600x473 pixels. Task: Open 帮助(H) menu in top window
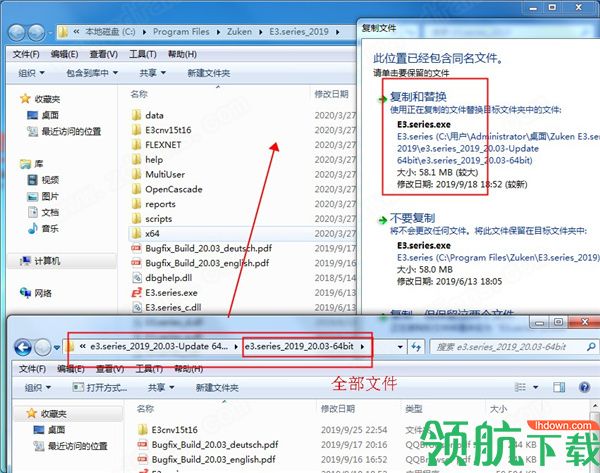click(x=182, y=54)
